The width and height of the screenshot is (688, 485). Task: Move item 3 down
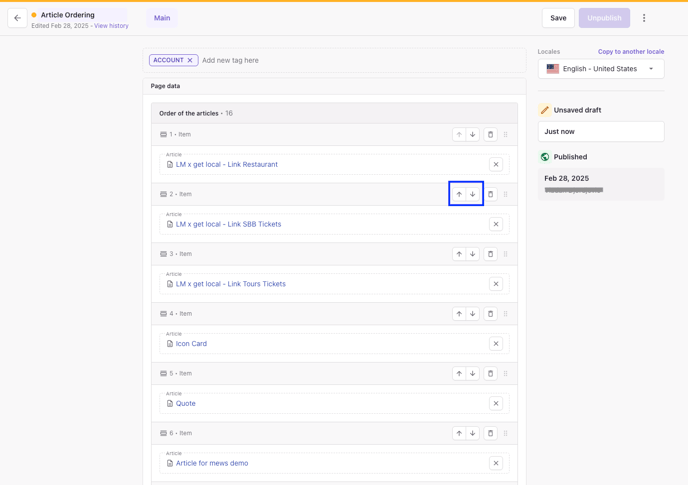tap(473, 254)
